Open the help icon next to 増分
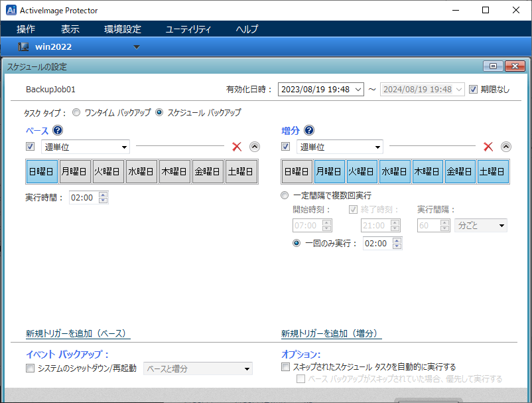532x403 pixels. click(x=309, y=130)
